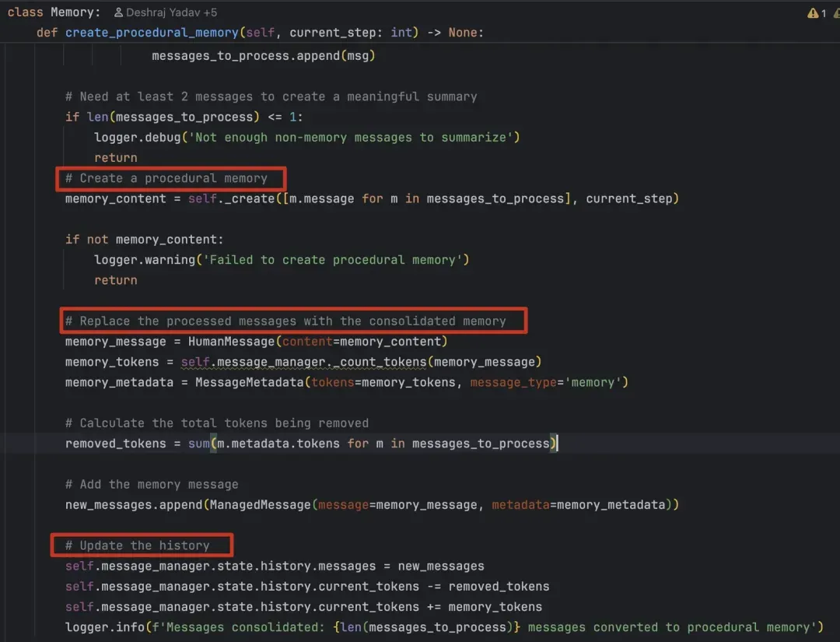
Task: Click 'HumanMessage(content=memory_content)' line
Action: tap(256, 342)
